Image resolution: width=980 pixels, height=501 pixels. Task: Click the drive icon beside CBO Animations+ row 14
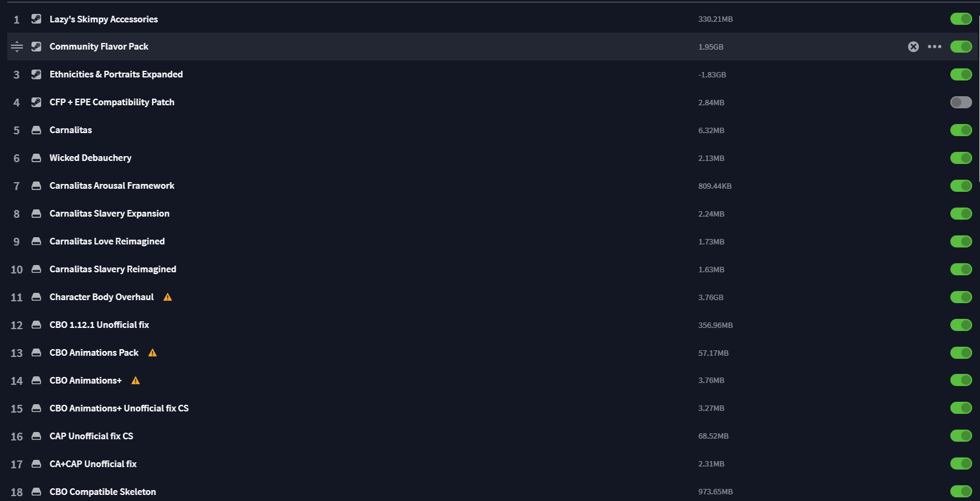[36, 381]
